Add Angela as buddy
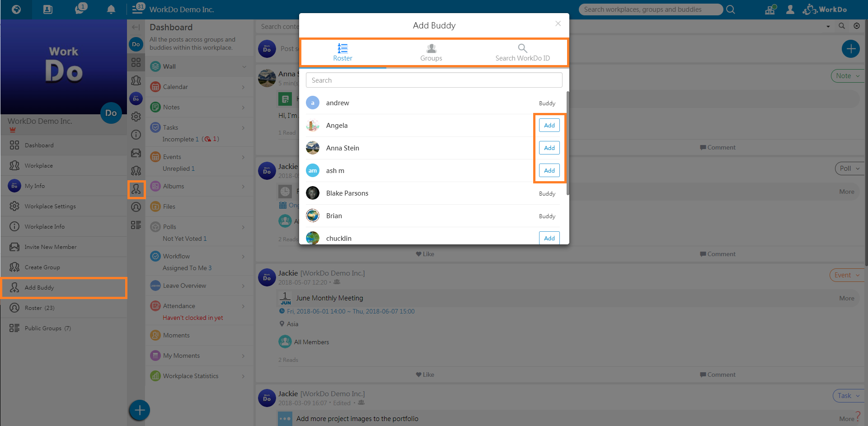The width and height of the screenshot is (868, 426). (x=549, y=125)
